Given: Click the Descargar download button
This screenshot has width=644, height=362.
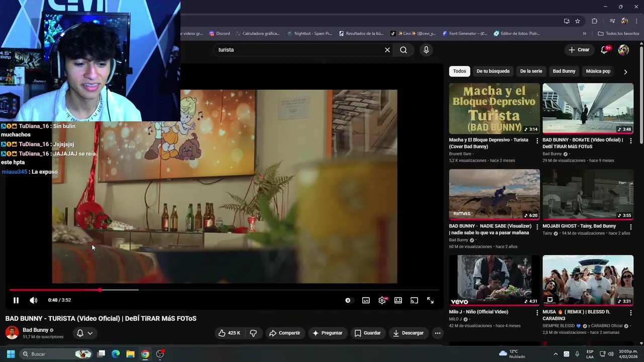Looking at the screenshot, I should [409, 333].
